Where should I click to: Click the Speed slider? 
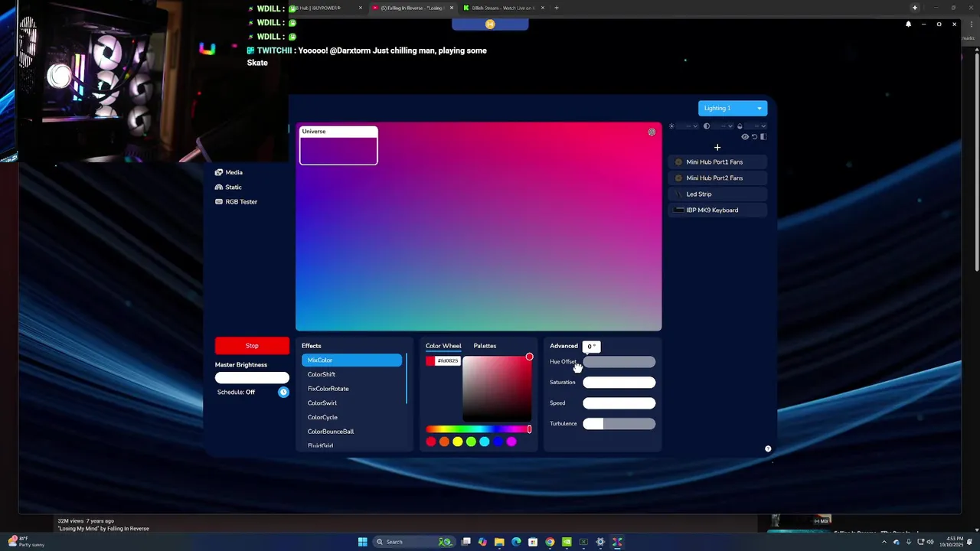pos(619,403)
